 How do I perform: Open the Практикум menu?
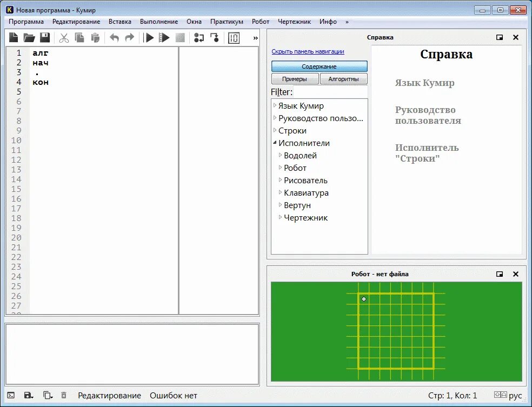(227, 22)
